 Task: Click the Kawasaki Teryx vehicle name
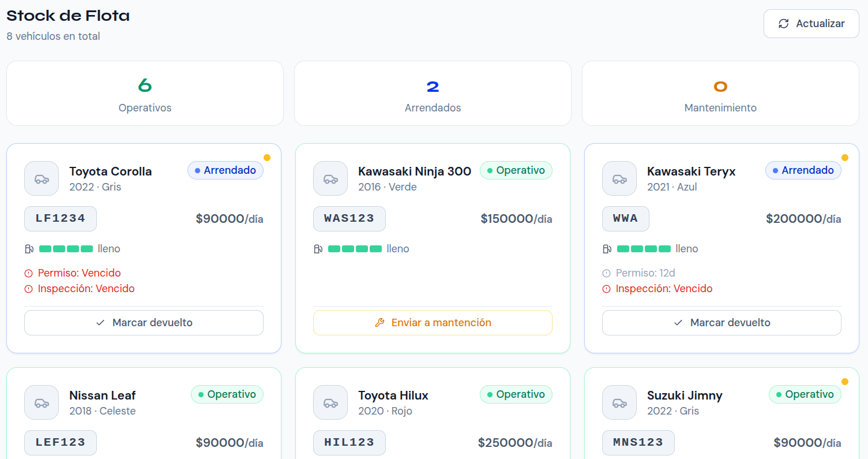(x=692, y=171)
